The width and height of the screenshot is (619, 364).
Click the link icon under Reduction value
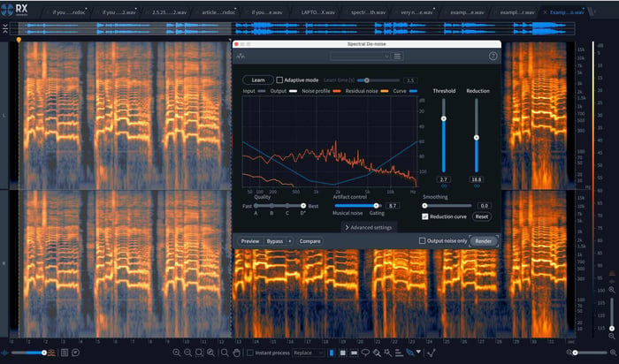[477, 186]
